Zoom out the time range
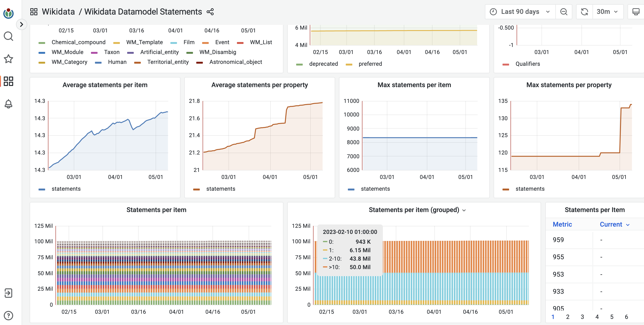 pyautogui.click(x=564, y=12)
